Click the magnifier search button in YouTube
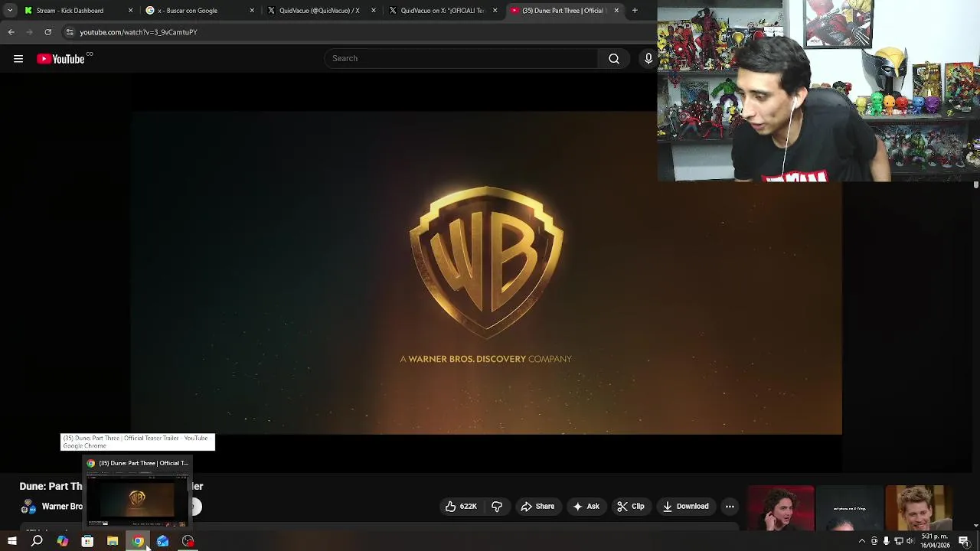The image size is (980, 551). pos(614,59)
